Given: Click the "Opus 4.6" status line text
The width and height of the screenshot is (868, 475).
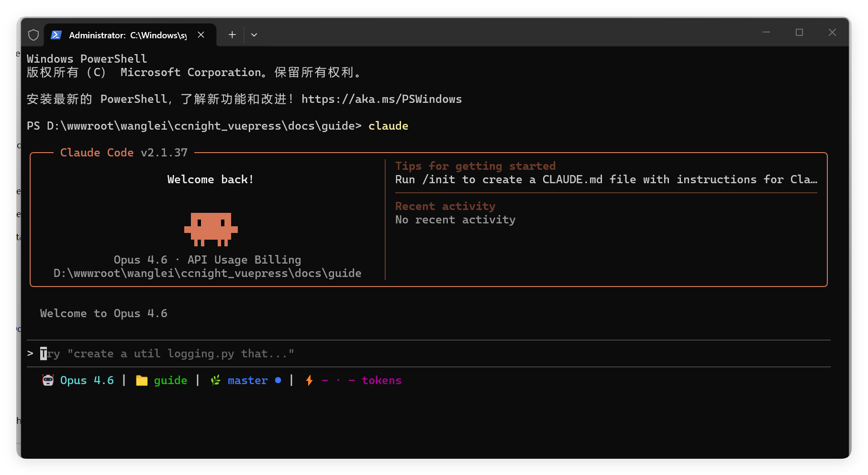Looking at the screenshot, I should click(x=87, y=380).
